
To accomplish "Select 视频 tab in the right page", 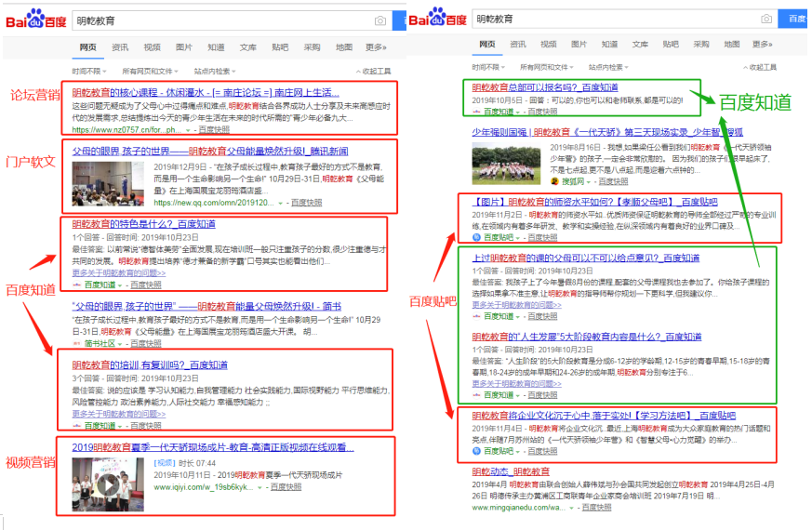I will pos(549,44).
